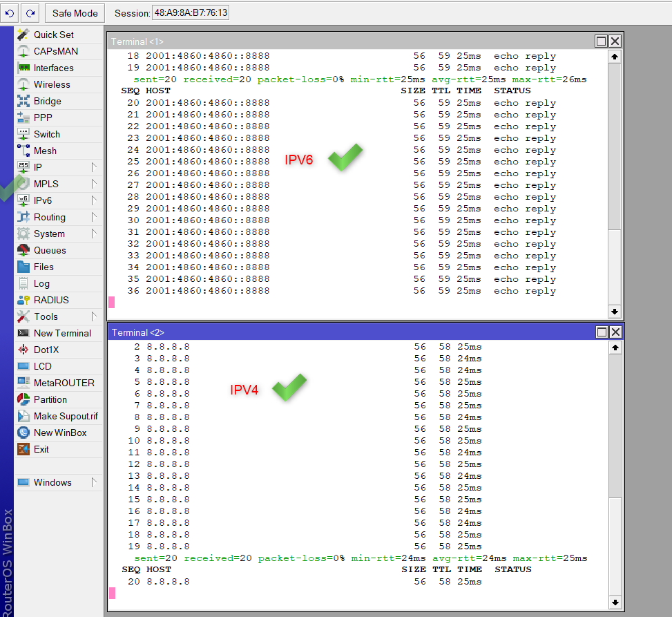Expand the Routing submenu arrow
The image size is (672, 617).
(94, 217)
